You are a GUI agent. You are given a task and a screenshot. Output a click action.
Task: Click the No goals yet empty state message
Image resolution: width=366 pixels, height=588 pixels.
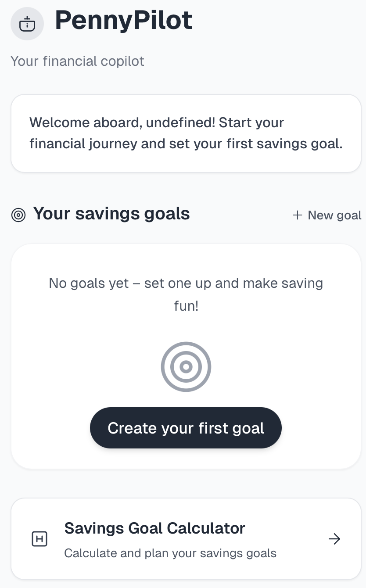[x=186, y=294]
